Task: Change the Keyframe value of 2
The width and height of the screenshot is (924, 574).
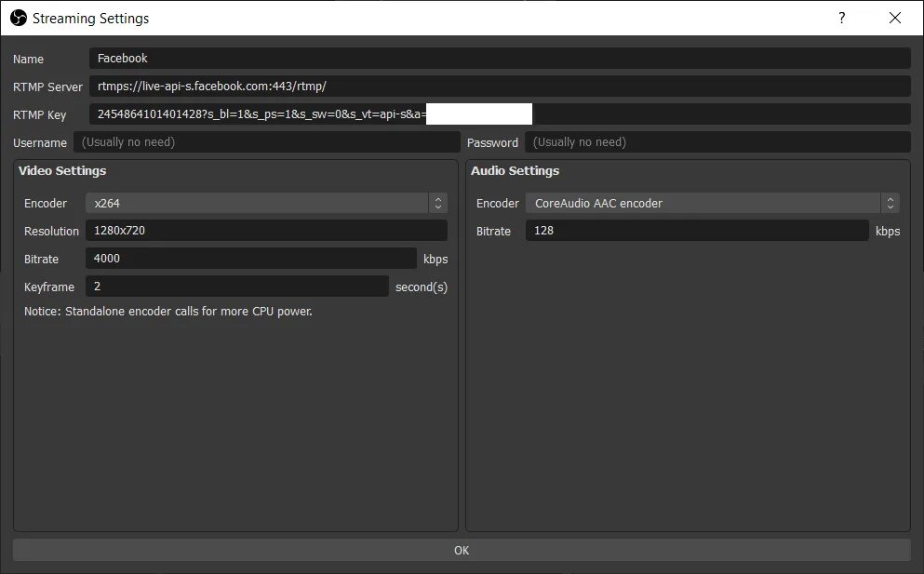Action: click(x=237, y=286)
